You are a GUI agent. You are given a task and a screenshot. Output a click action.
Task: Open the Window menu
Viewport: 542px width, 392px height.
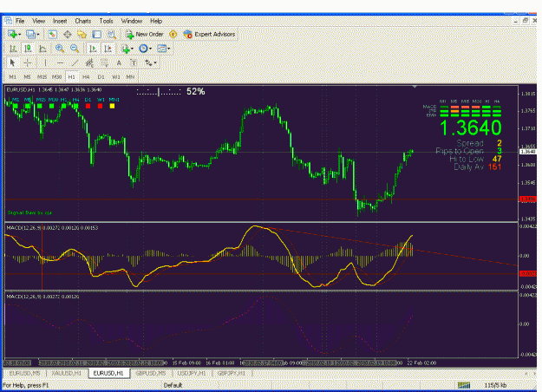pyautogui.click(x=132, y=21)
